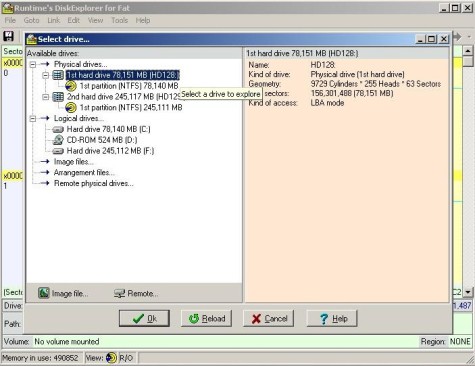Open the Goto menu
Image resolution: width=475 pixels, height=366 pixels.
click(31, 20)
